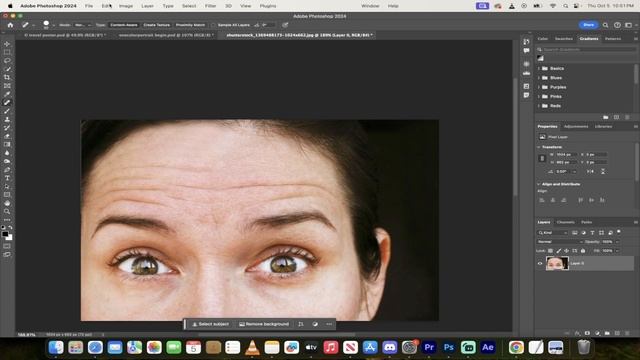
Task: Toggle Sample All Layers checkbox
Action: (213, 25)
